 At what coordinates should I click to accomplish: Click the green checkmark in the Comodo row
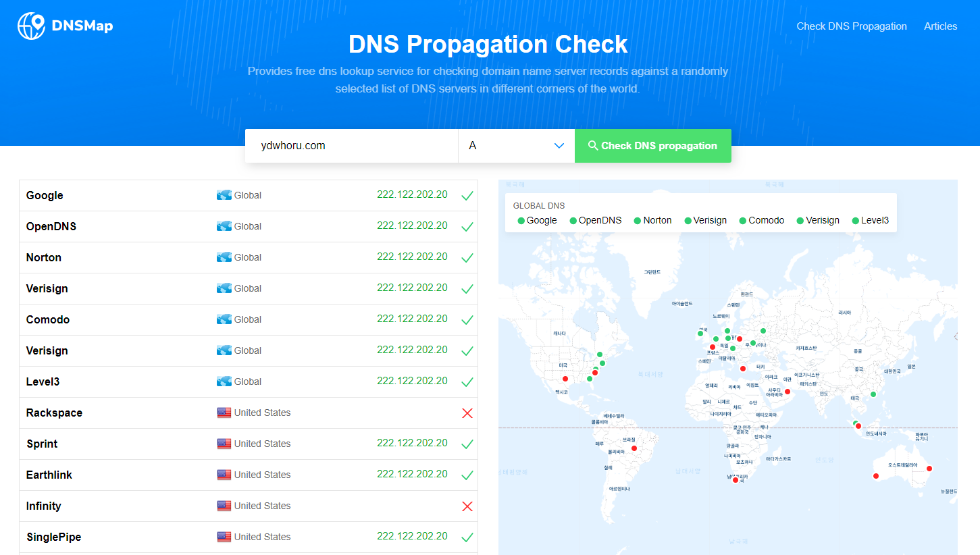coord(467,320)
